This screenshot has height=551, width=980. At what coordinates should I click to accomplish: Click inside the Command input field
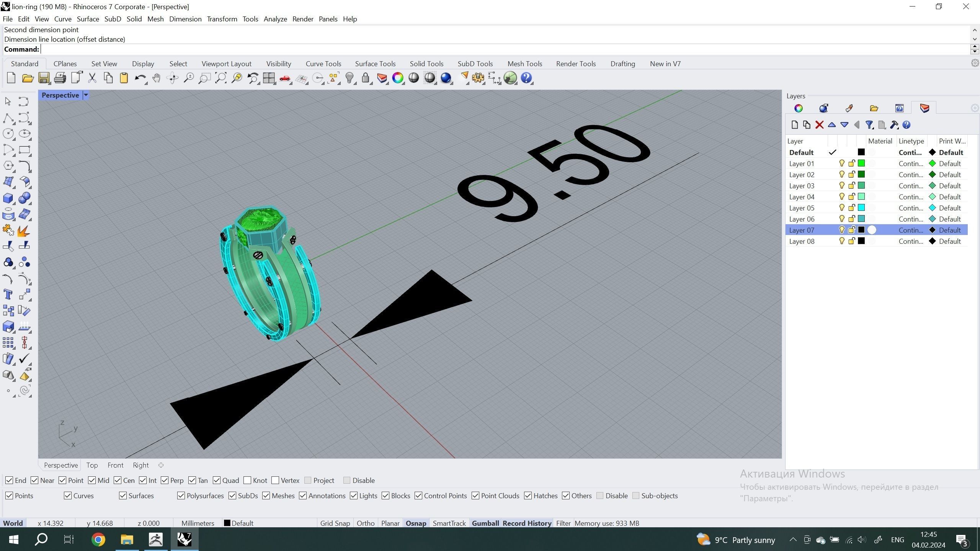pyautogui.click(x=505, y=49)
